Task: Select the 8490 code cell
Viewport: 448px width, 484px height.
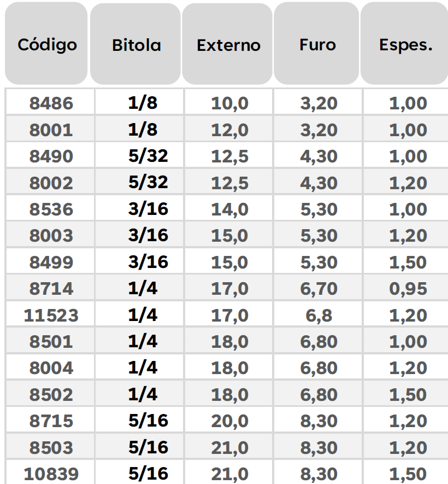Action: pos(51,155)
